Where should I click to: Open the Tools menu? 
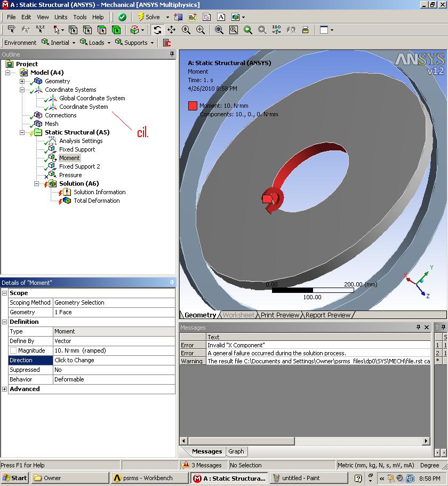pyautogui.click(x=80, y=17)
